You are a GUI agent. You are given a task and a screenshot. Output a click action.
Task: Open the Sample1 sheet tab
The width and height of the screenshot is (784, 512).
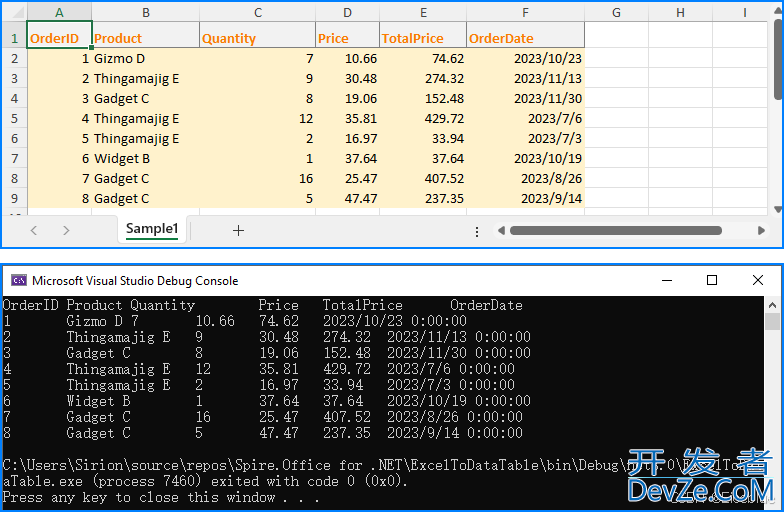point(152,229)
